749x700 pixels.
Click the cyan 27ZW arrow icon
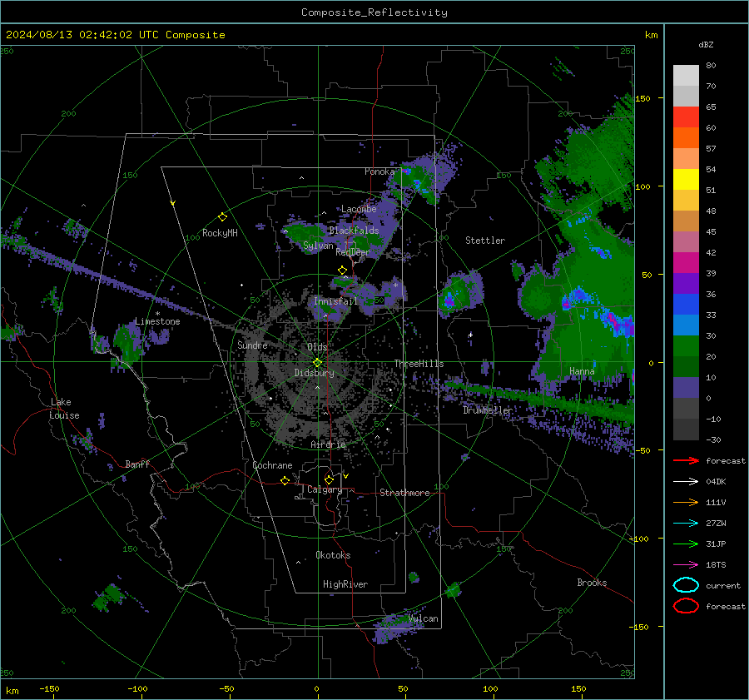686,524
